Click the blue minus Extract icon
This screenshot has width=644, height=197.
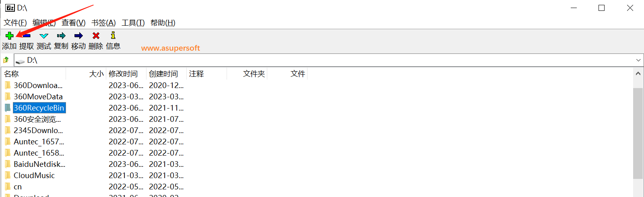point(27,36)
